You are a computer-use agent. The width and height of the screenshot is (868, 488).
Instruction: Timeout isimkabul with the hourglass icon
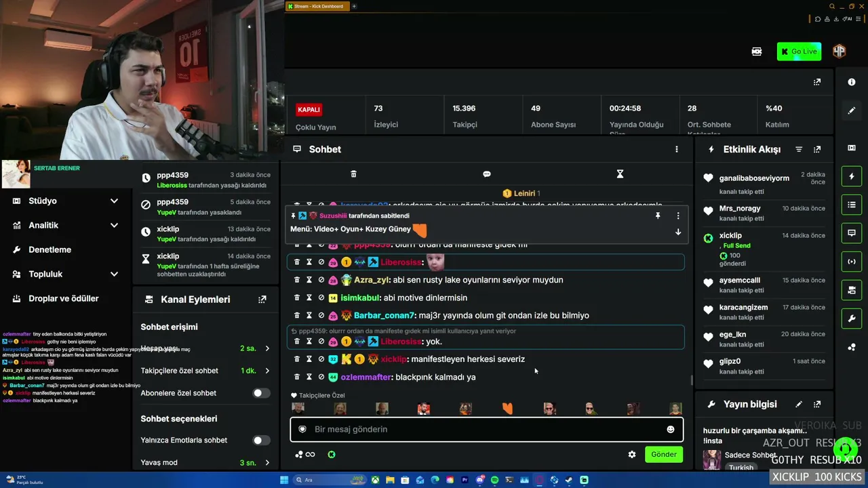(x=309, y=298)
